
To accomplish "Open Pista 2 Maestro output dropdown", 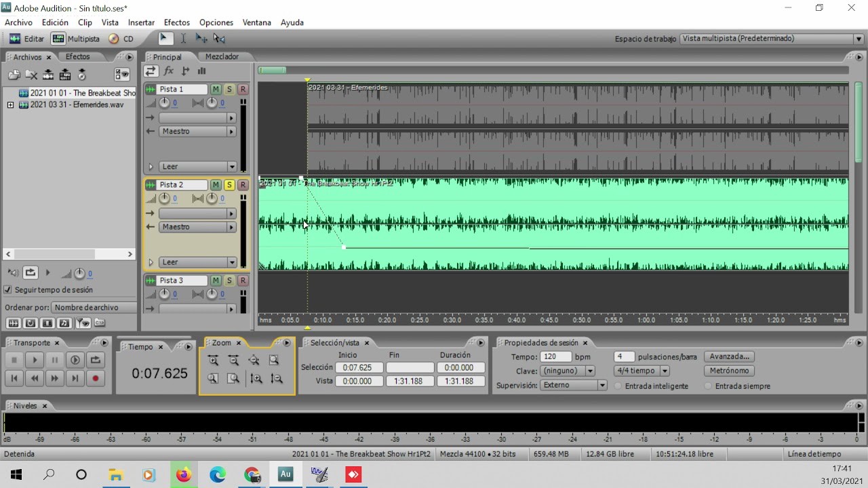I will [231, 227].
